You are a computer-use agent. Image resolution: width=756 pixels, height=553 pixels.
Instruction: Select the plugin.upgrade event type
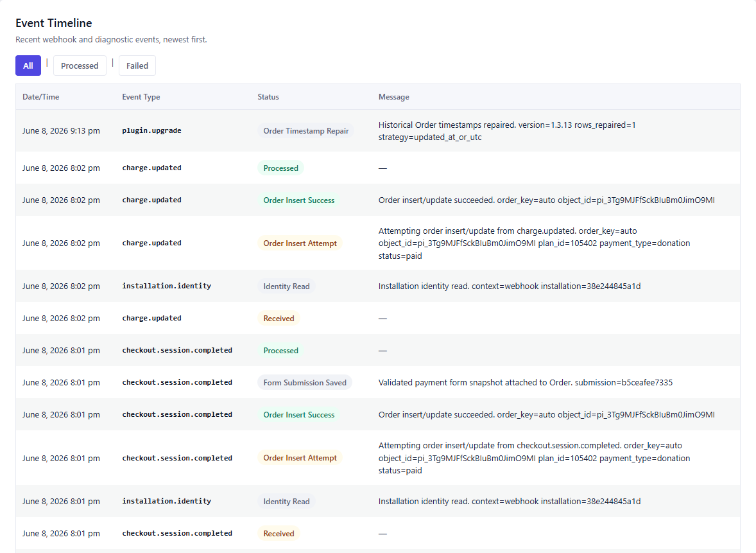(152, 131)
